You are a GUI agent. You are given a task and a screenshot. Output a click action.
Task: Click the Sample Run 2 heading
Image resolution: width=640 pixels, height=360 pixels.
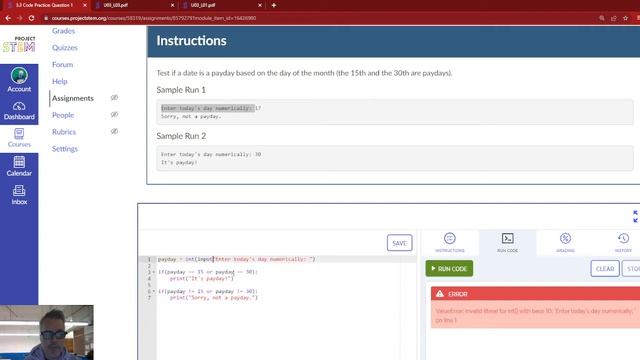(181, 136)
